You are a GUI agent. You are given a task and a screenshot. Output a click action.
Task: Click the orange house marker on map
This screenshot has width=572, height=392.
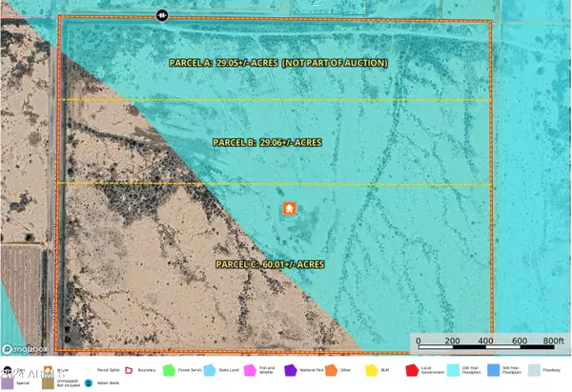[285, 210]
